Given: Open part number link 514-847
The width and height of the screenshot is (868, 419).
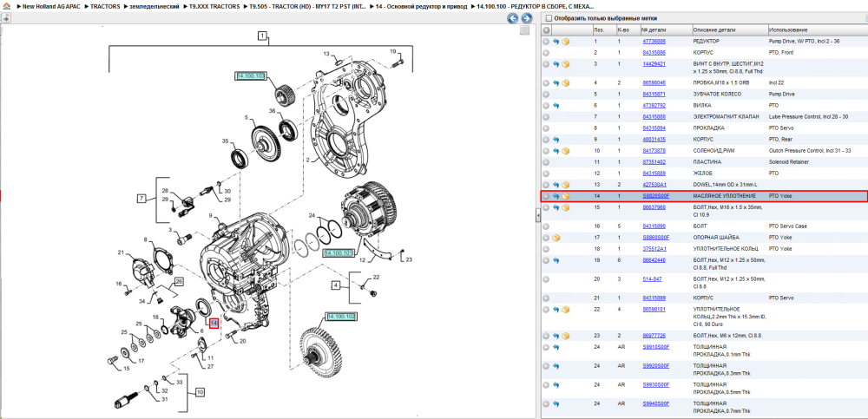Looking at the screenshot, I should pos(652,279).
